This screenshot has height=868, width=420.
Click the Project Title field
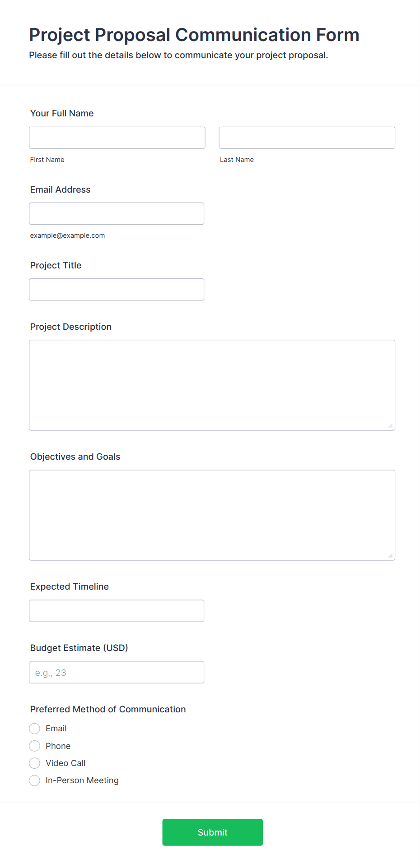point(117,289)
